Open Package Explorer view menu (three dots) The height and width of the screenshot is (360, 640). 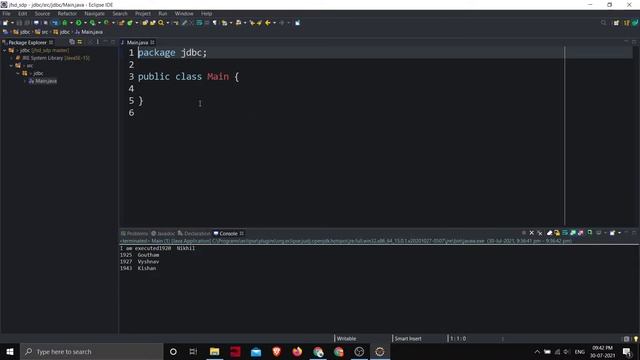(98, 42)
